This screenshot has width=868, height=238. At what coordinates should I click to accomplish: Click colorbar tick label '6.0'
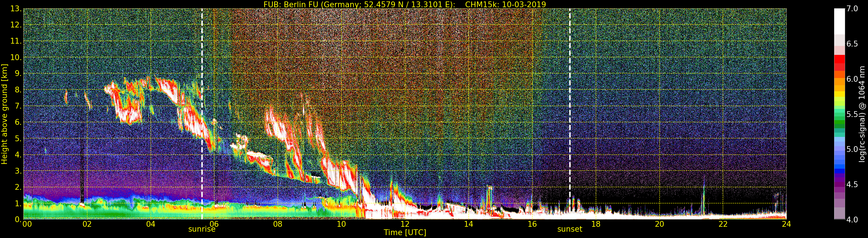(x=852, y=79)
